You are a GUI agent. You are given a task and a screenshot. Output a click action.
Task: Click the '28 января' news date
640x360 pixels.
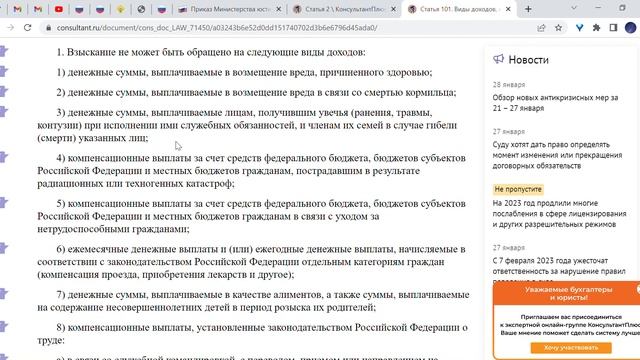[x=509, y=85]
